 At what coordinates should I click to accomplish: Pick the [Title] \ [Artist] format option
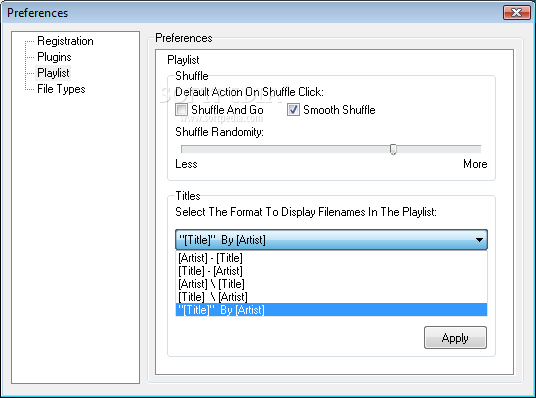331,297
